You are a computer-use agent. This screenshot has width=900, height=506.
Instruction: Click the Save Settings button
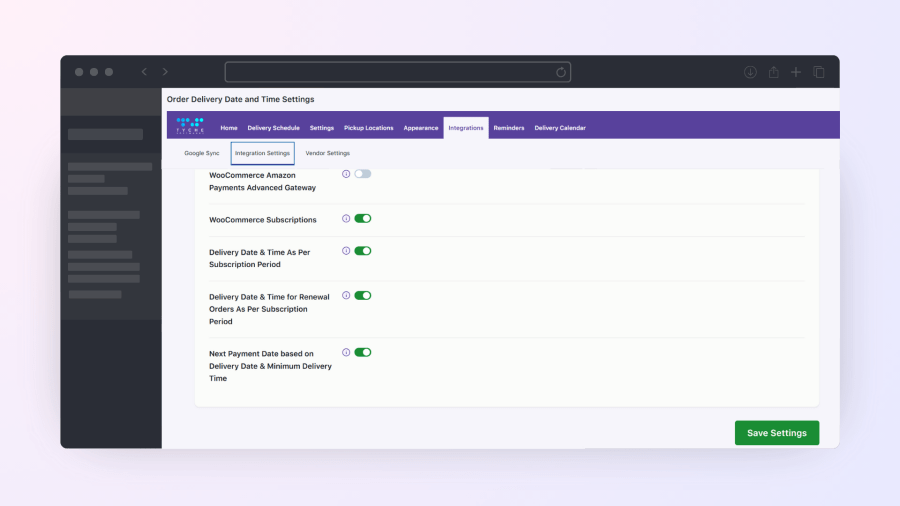pos(777,433)
